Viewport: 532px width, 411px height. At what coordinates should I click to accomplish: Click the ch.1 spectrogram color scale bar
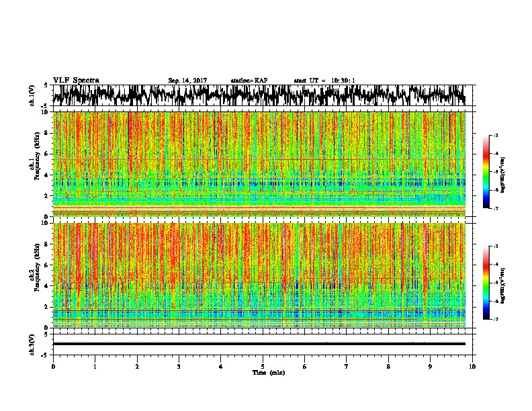(x=486, y=172)
